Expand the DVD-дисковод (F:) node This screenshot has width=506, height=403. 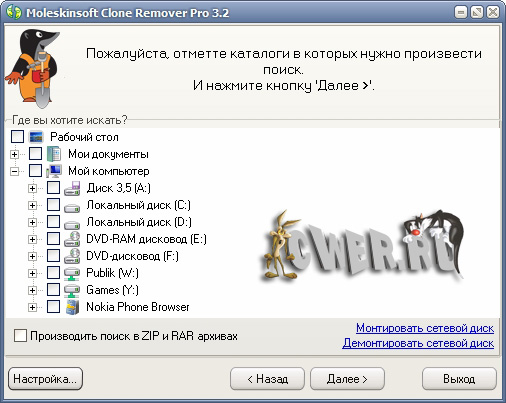(32, 256)
